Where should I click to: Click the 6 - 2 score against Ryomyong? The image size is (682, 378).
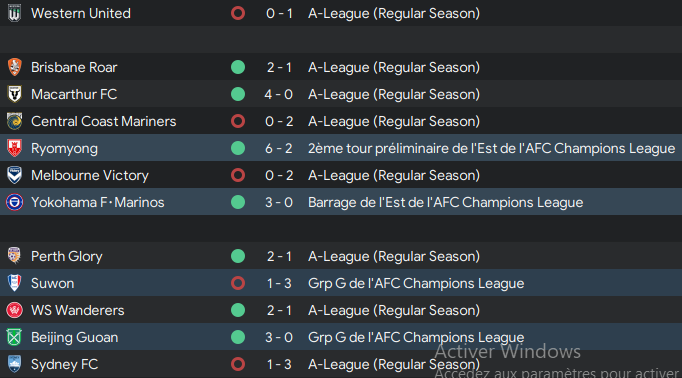click(x=279, y=148)
